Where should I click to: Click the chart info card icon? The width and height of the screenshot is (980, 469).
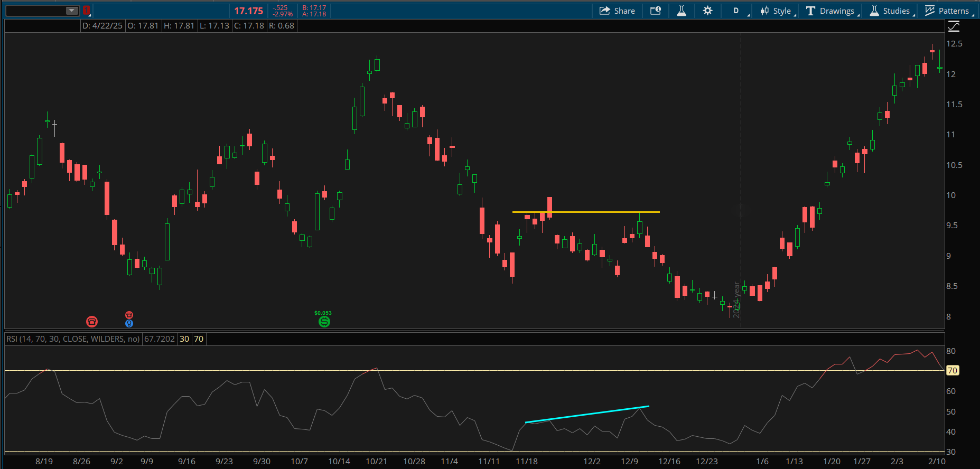656,11
